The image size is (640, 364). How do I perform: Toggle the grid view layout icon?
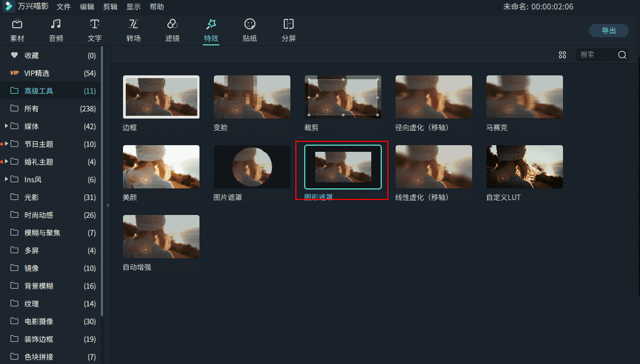pyautogui.click(x=562, y=55)
